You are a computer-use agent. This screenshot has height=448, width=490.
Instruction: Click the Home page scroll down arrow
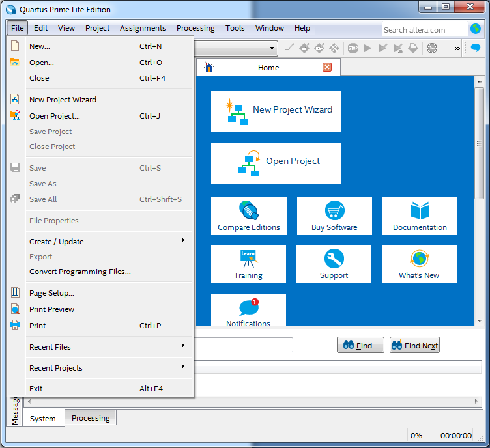click(x=480, y=320)
